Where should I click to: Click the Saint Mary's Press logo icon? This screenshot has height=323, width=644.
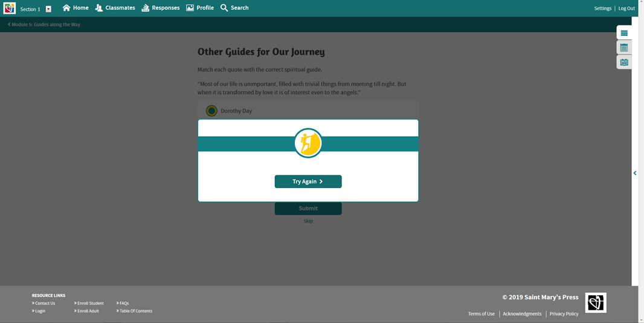coord(10,8)
